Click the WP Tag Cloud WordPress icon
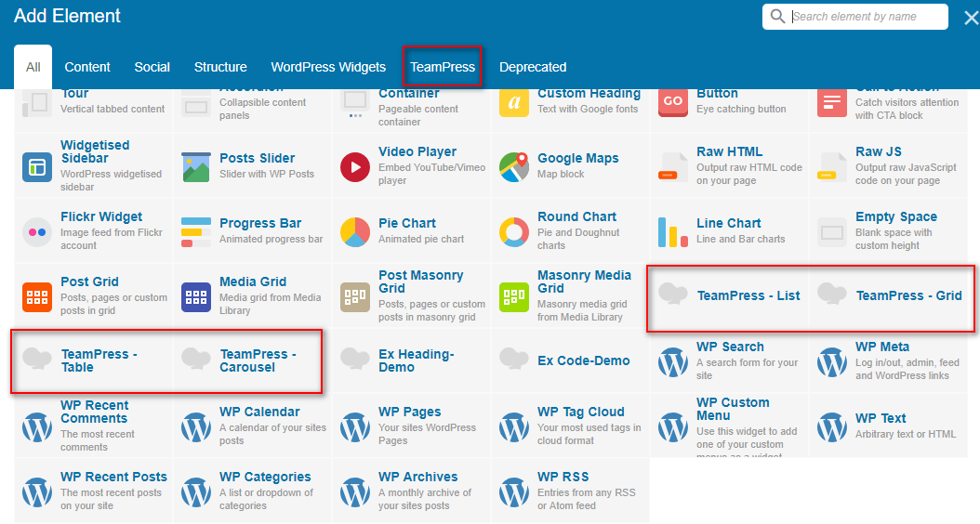The image size is (980, 524). click(514, 426)
